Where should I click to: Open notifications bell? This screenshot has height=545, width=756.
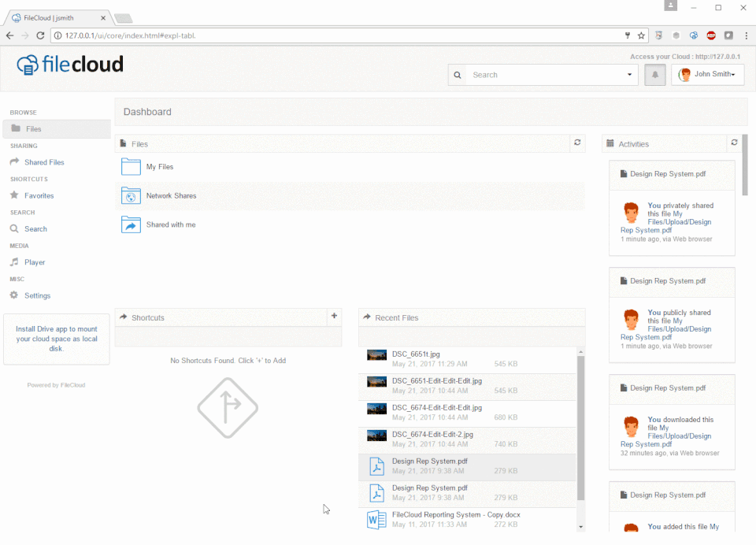click(x=654, y=75)
